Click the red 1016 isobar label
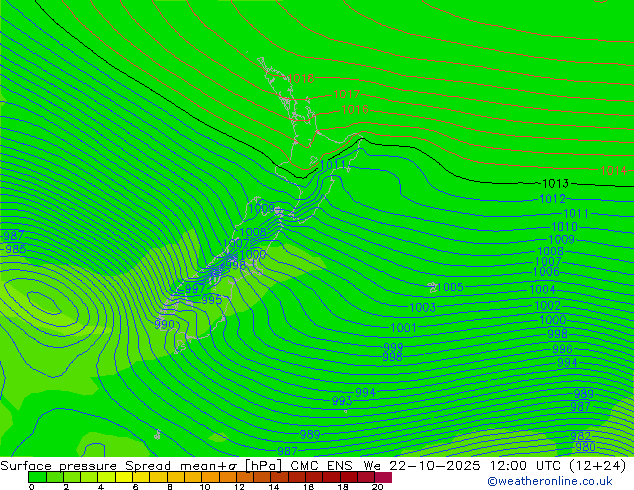The height and width of the screenshot is (490, 634). click(x=355, y=110)
